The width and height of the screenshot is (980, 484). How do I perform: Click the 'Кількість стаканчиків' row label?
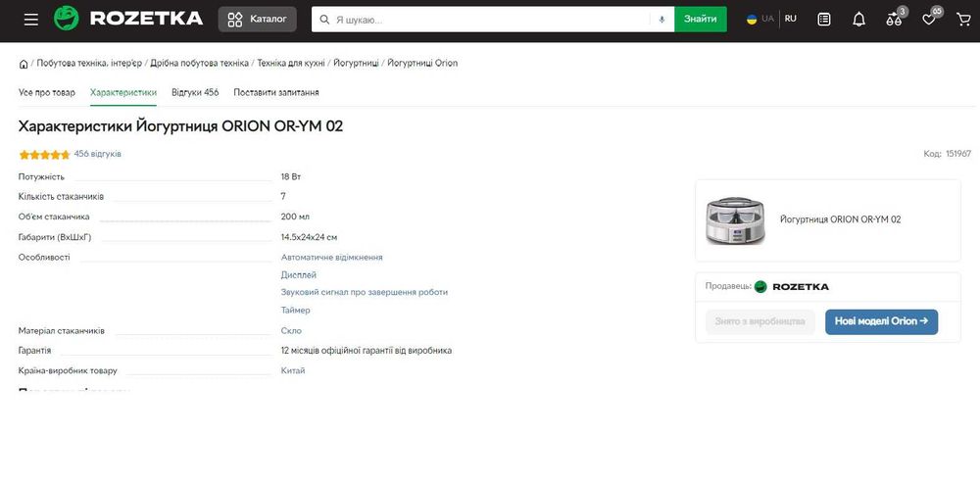tap(61, 197)
